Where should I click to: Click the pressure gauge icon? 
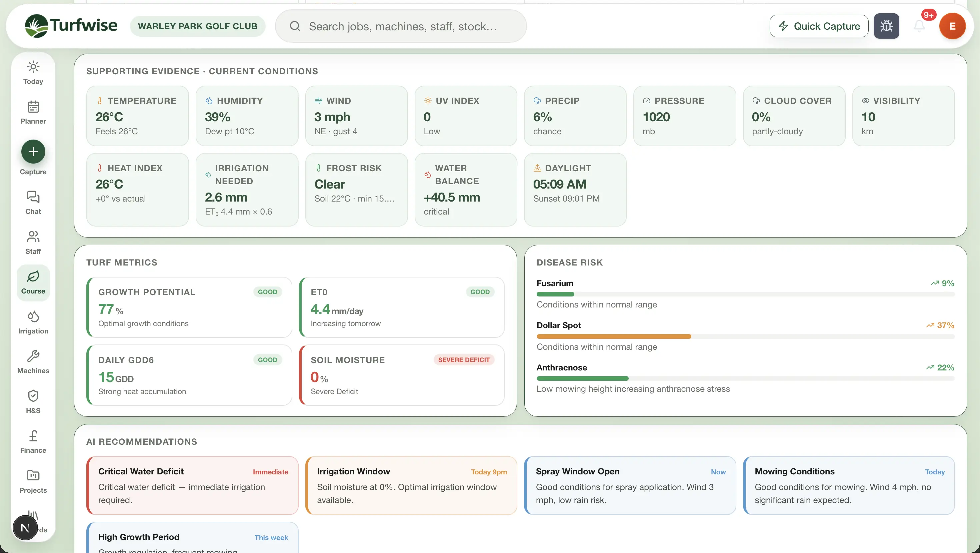coord(646,101)
